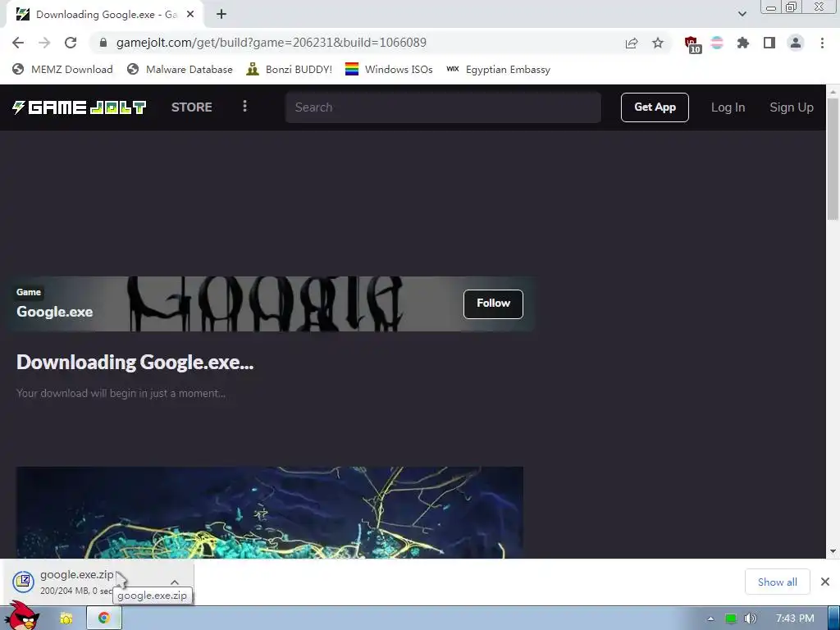Click Sign Up
840x630 pixels.
pos(792,107)
